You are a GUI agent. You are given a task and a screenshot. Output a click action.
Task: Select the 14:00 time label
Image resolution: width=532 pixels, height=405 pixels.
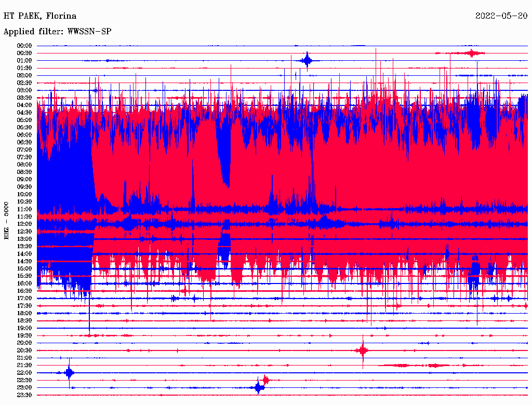point(24,254)
